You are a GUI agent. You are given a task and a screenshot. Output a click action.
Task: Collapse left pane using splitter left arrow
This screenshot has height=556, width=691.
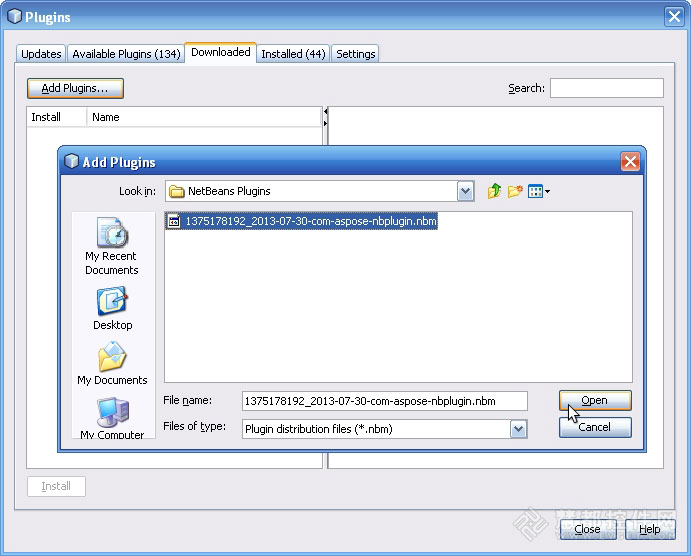coord(326,112)
